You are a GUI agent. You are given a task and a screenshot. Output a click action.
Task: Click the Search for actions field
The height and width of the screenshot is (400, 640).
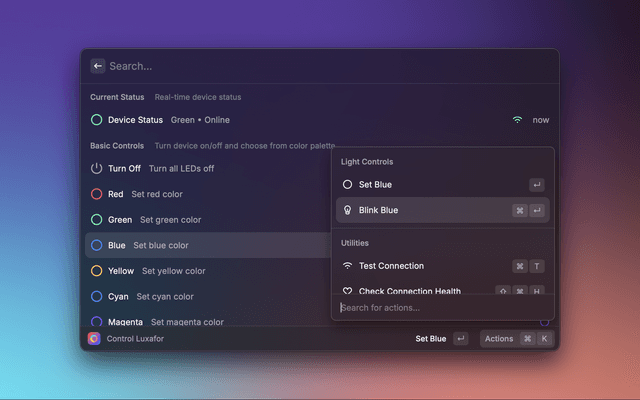(440, 308)
